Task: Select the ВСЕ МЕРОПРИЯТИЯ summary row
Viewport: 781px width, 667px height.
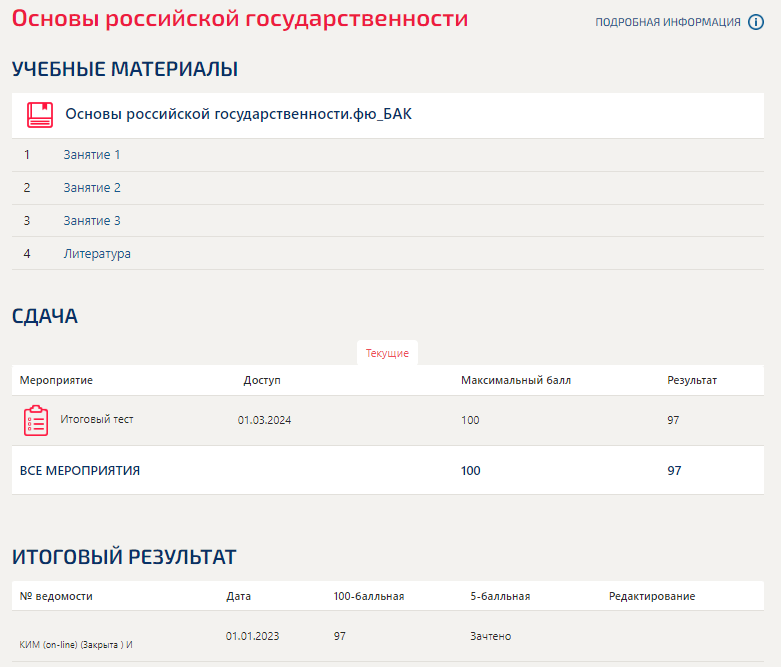Action: tap(80, 470)
